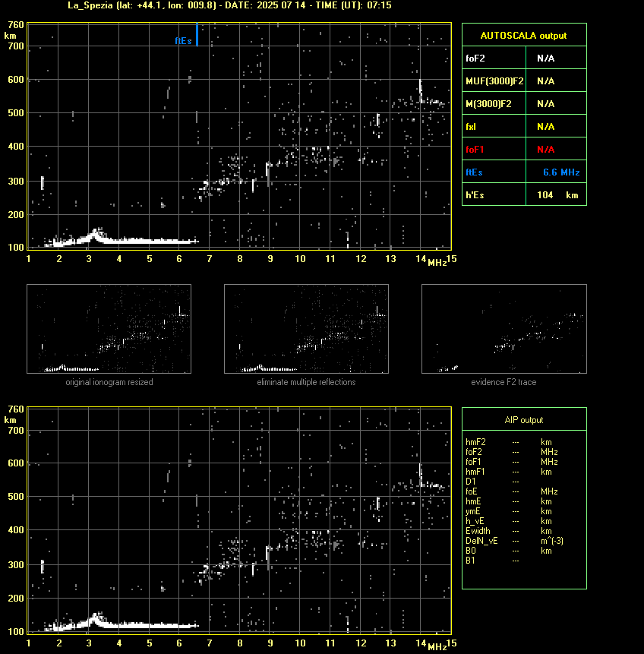Click the 'AUTOSCALA output' table header
Image resolution: width=644 pixels, height=654 pixels.
[524, 36]
